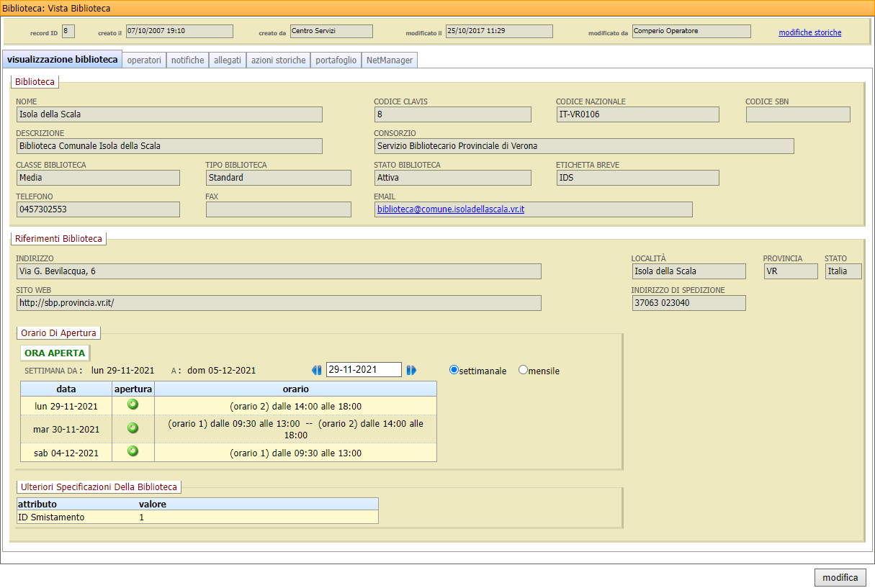This screenshot has width=875, height=588.
Task: Open the operatori tab
Action: [x=144, y=60]
